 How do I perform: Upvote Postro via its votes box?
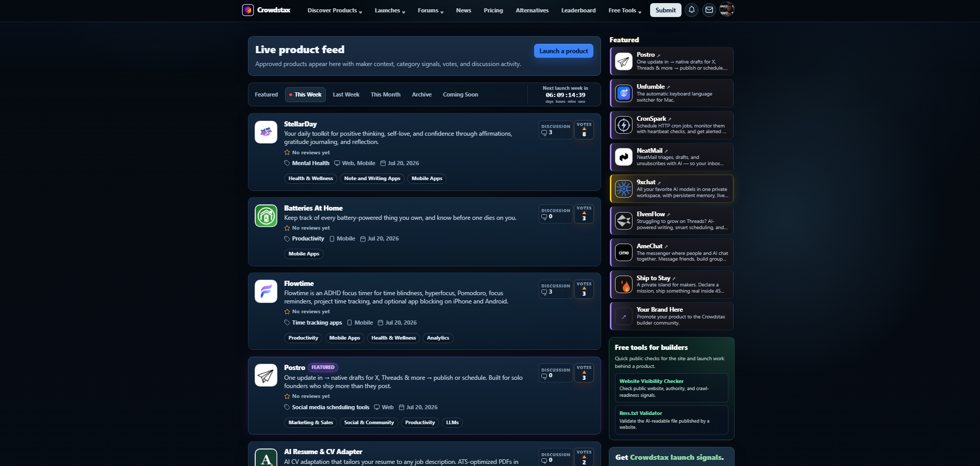584,373
